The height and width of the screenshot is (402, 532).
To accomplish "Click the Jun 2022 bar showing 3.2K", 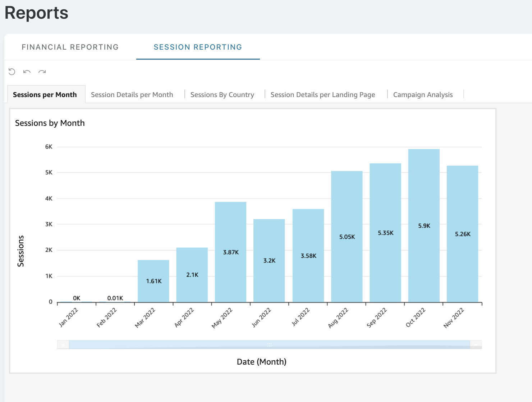I will click(269, 260).
